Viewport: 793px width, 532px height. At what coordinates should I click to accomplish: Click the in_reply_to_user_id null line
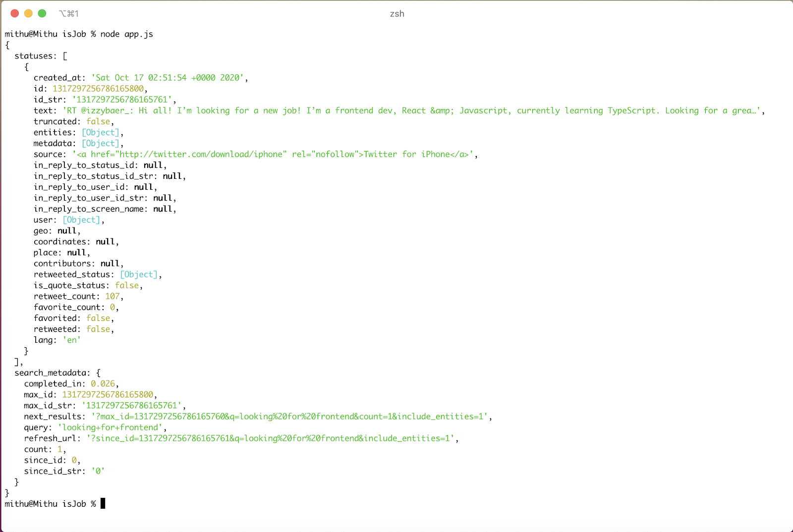(95, 187)
